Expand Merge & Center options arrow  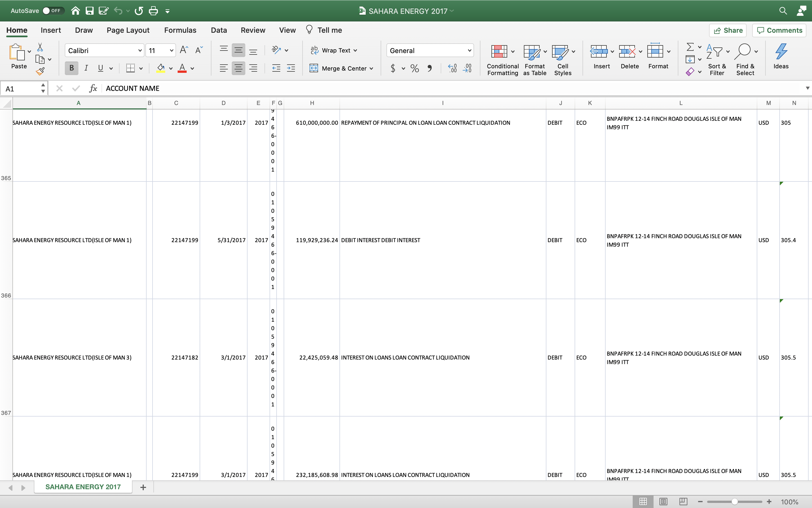(371, 69)
